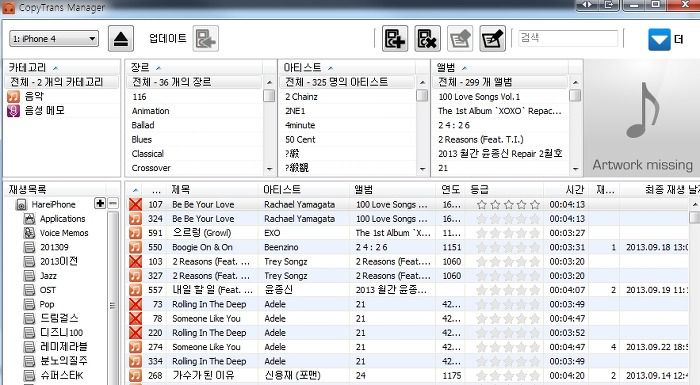Click the update (업데이트) sync icon

[205, 39]
